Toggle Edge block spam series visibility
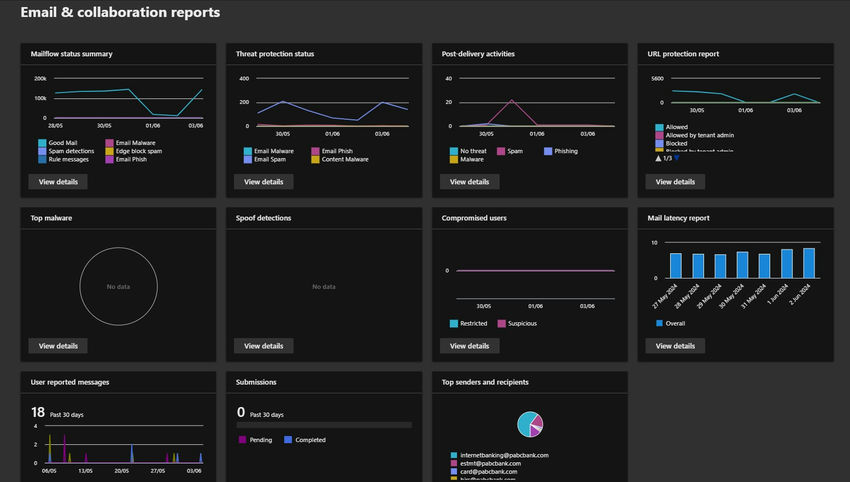850x482 pixels. tap(136, 151)
